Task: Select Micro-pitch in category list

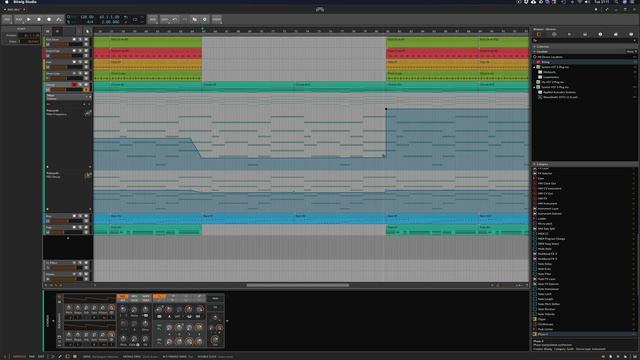Action: 584,224
